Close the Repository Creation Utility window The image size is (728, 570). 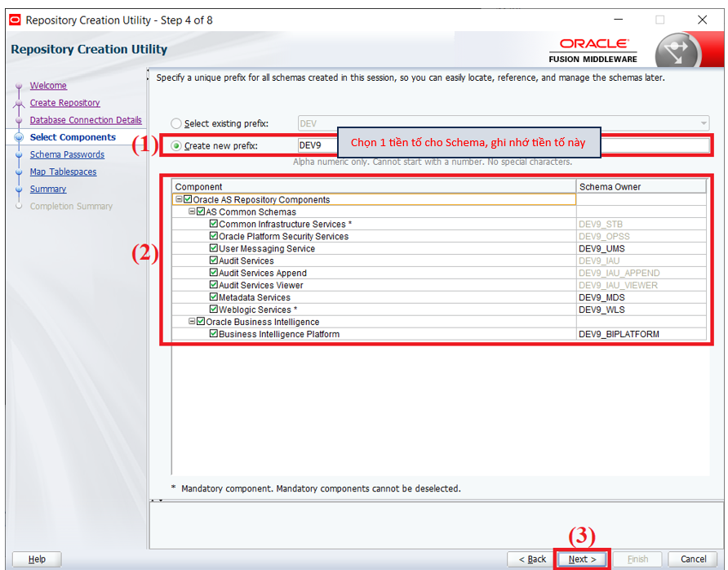pos(703,20)
